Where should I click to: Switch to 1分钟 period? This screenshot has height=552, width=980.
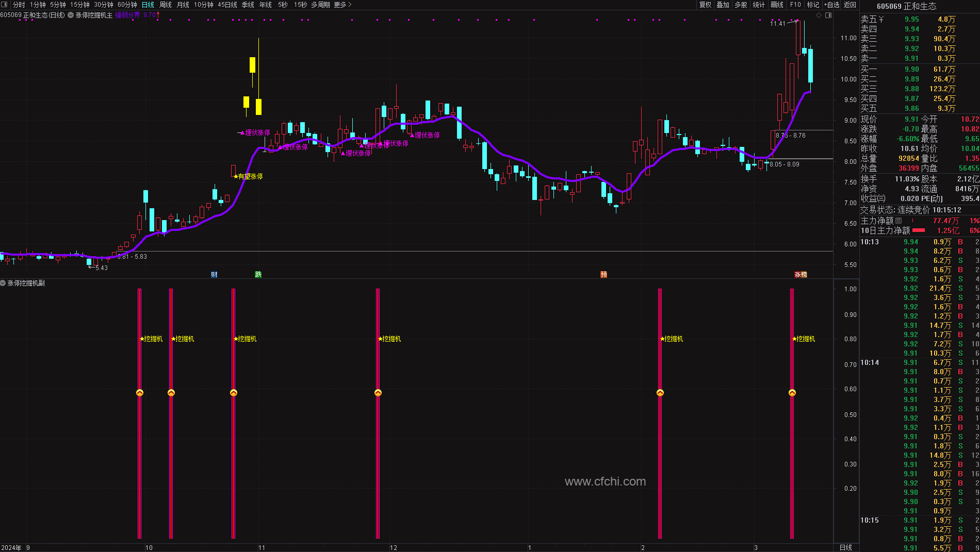coord(38,5)
